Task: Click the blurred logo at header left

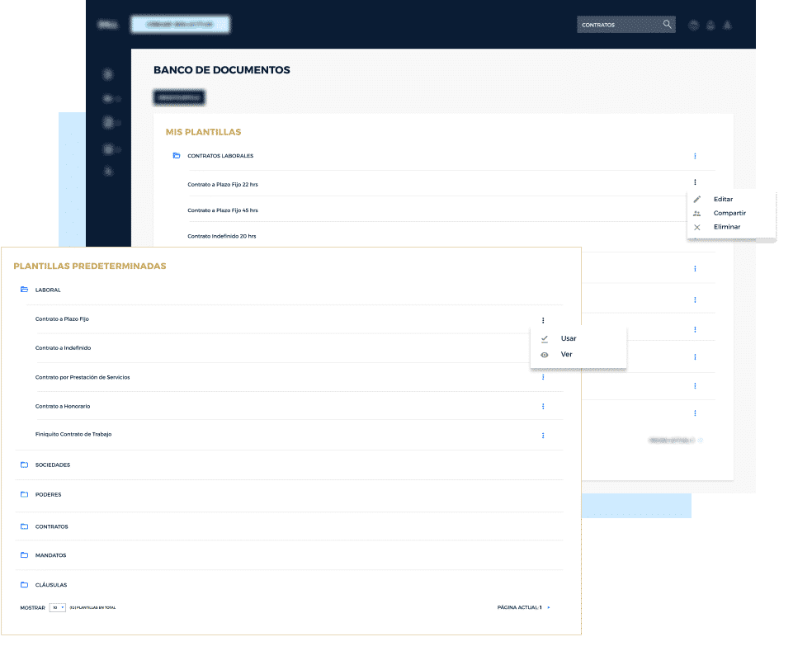Action: click(108, 25)
